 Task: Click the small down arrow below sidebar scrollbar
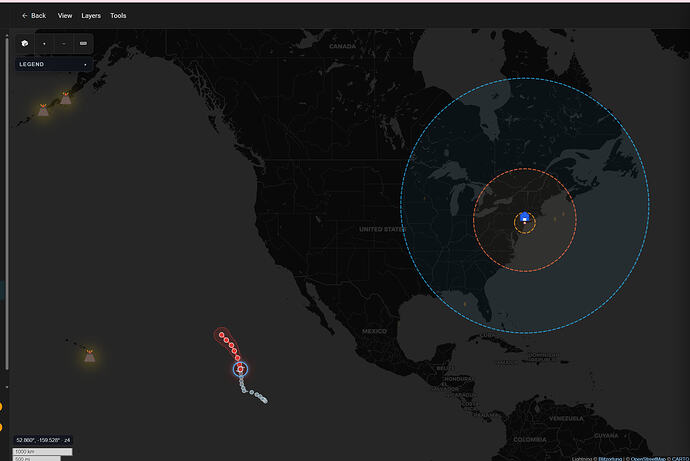click(7, 387)
